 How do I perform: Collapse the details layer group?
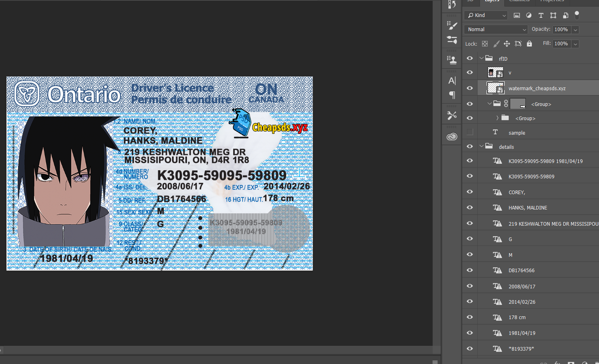(482, 146)
